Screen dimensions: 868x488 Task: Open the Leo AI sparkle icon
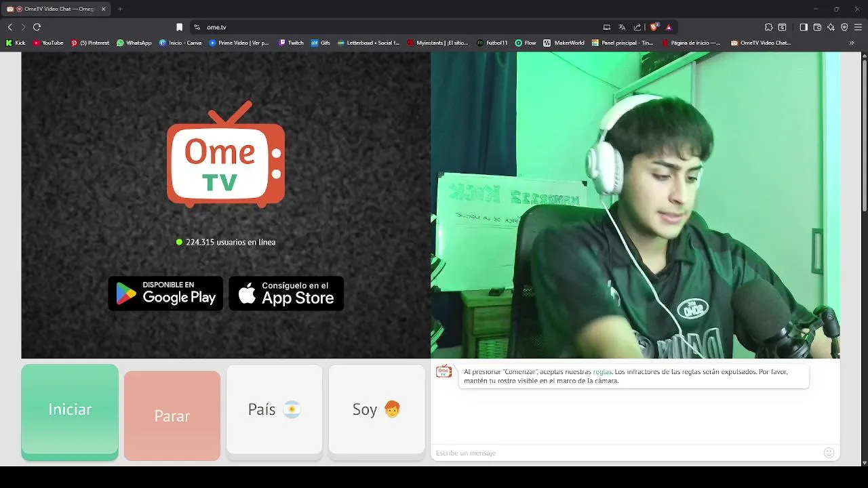(x=831, y=27)
